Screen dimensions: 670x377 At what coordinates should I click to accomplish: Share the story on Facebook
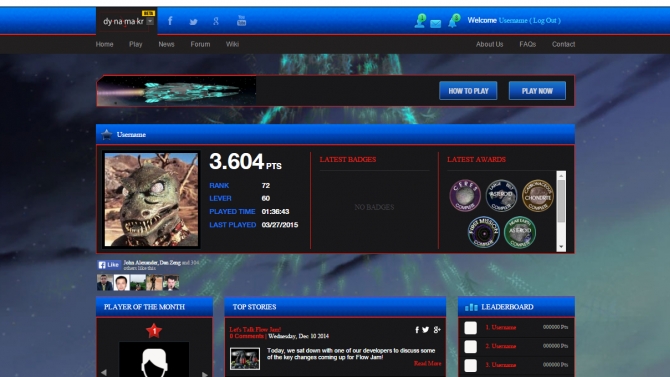[417, 330]
